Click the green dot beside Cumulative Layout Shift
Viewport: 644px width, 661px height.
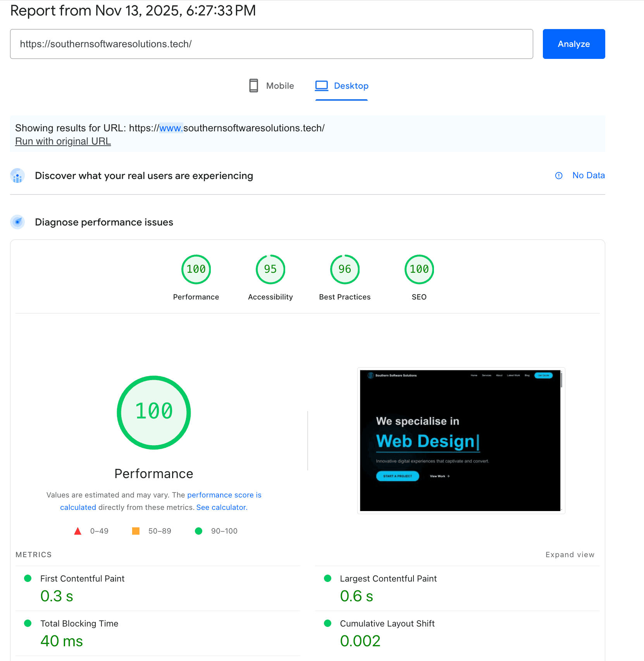[x=327, y=623]
